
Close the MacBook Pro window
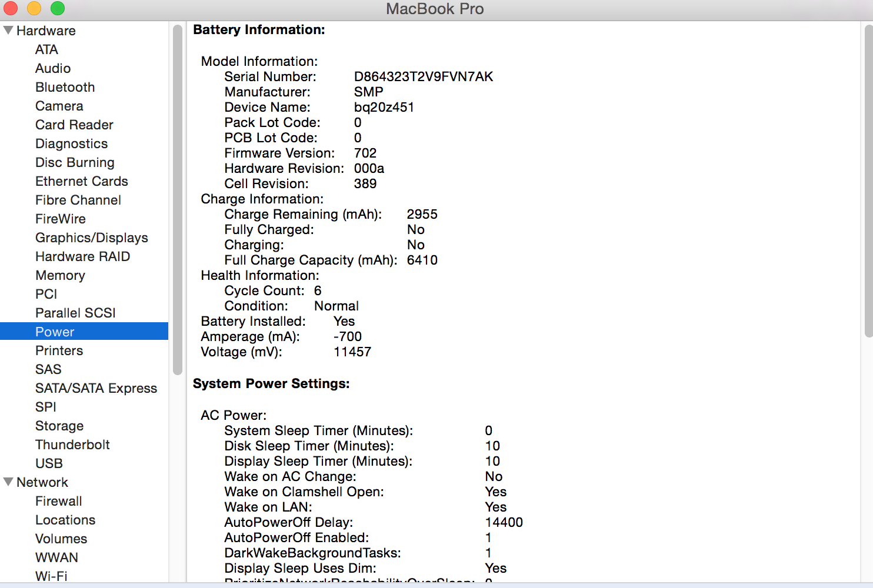click(x=11, y=8)
